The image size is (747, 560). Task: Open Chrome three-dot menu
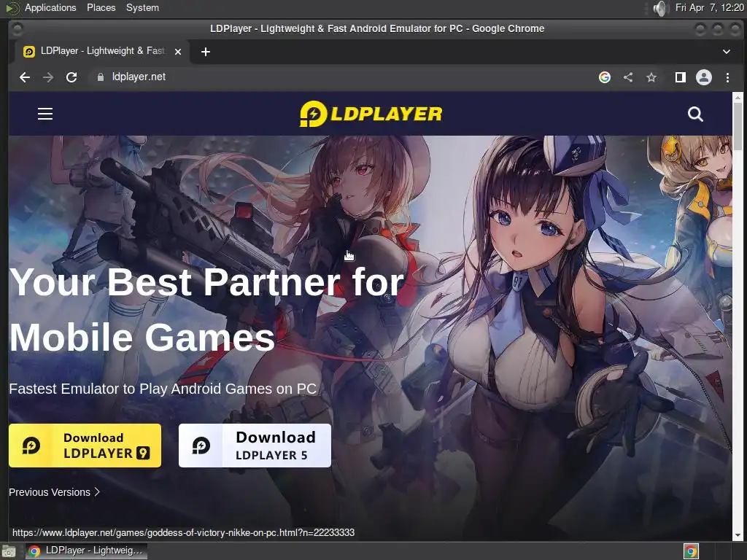tap(727, 77)
